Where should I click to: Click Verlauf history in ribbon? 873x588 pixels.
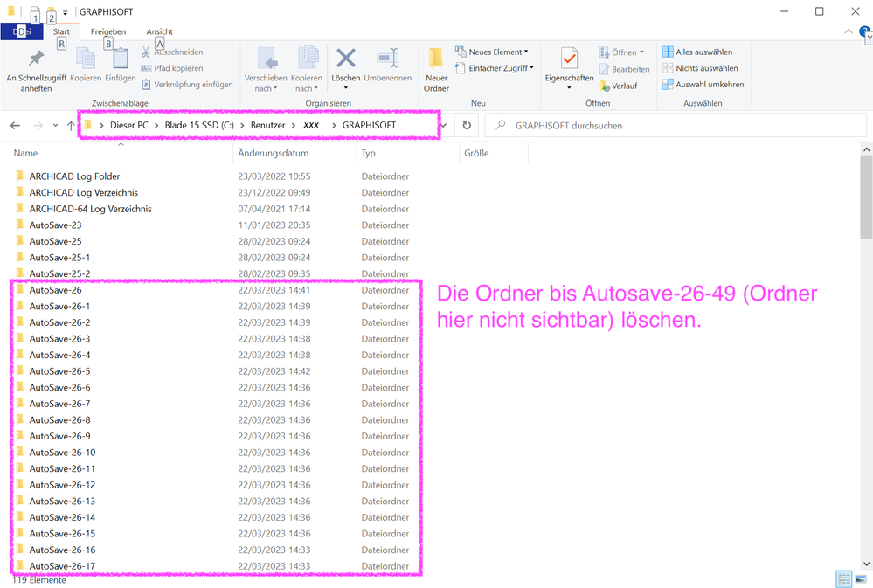[618, 86]
